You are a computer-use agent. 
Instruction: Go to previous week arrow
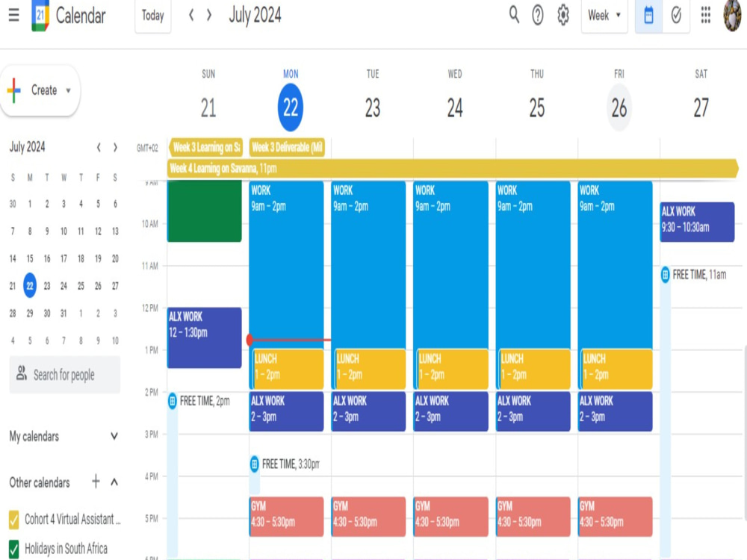(191, 15)
